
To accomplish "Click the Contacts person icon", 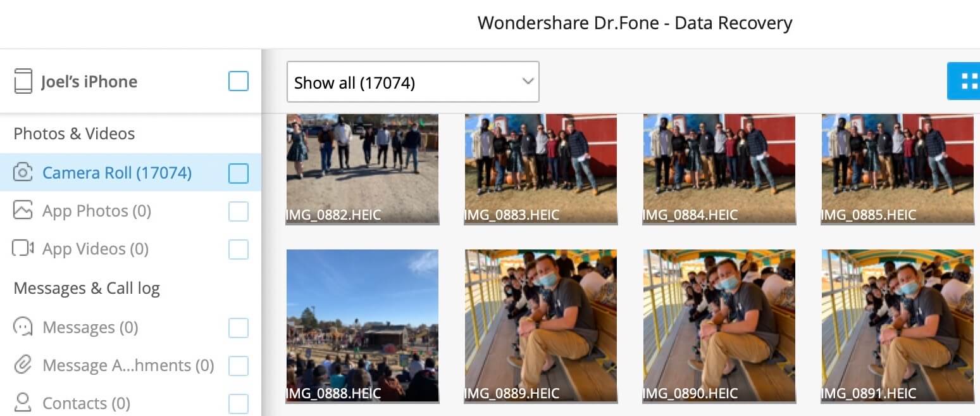I will click(23, 403).
